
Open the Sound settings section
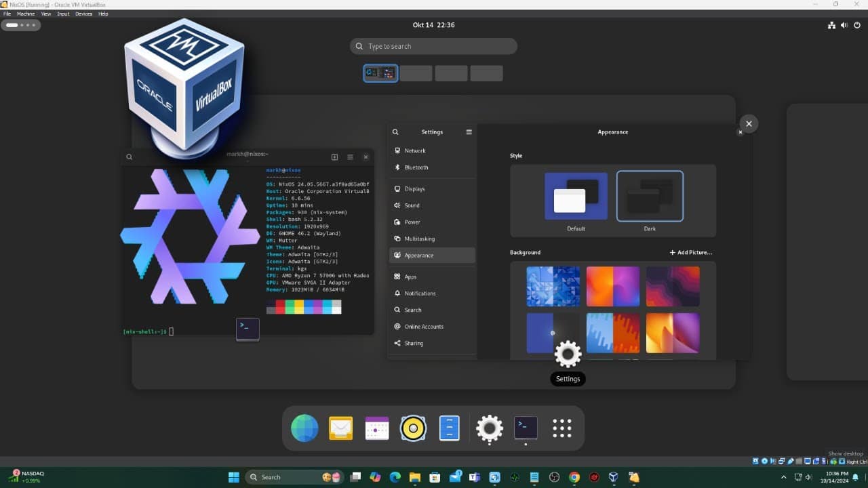coord(412,205)
